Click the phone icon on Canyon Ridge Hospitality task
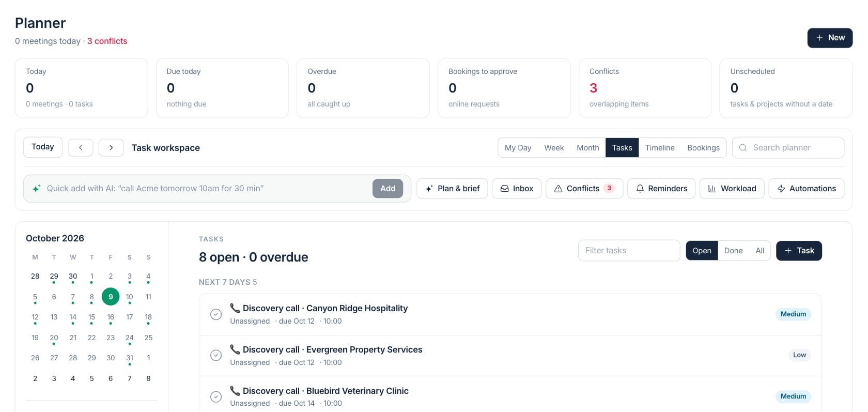The height and width of the screenshot is (412, 868). [x=235, y=308]
